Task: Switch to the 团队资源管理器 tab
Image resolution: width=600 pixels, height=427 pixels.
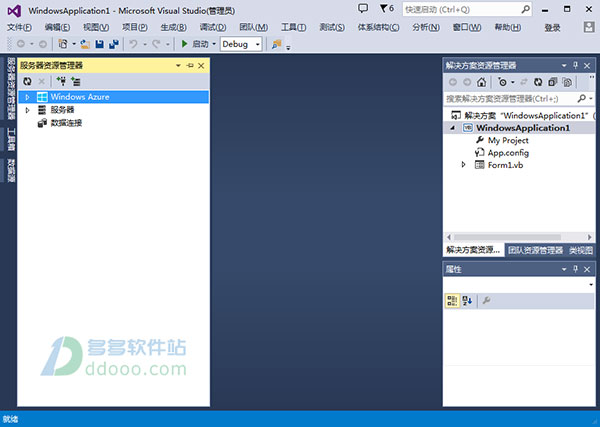Action: click(535, 250)
